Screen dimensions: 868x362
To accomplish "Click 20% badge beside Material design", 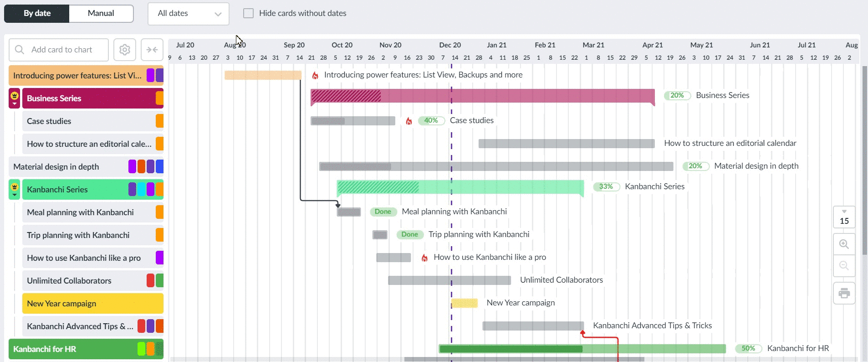I will coord(695,166).
